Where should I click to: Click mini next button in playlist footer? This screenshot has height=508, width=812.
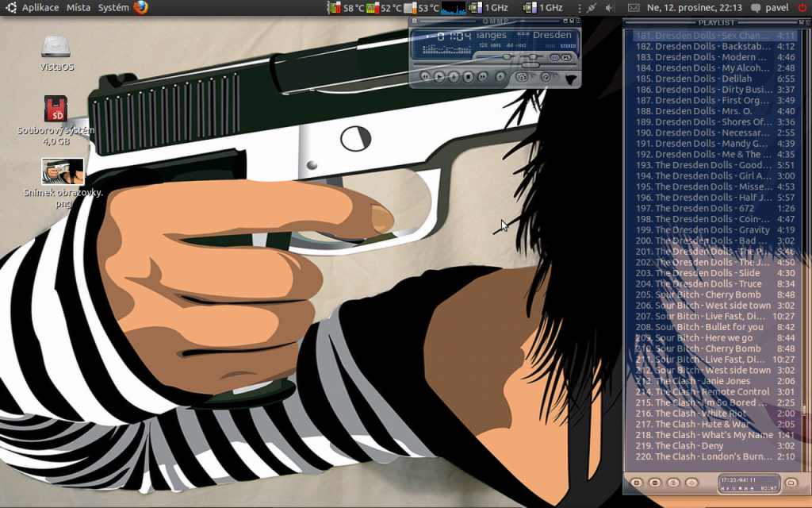click(x=746, y=489)
